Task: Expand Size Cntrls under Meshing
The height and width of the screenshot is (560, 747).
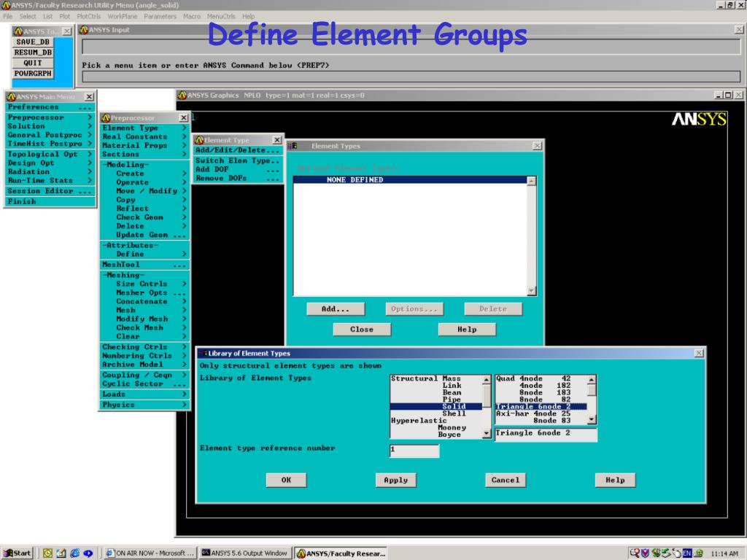Action: [x=144, y=284]
